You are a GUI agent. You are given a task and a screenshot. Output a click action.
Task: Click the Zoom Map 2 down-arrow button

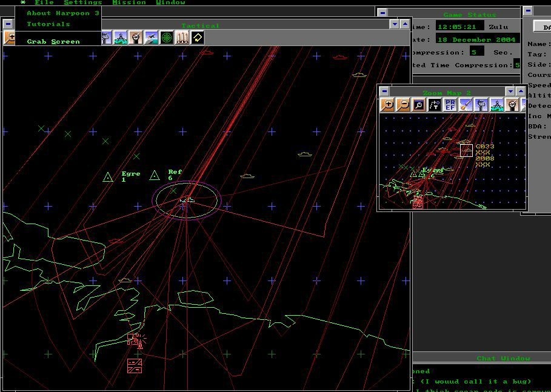coord(510,91)
